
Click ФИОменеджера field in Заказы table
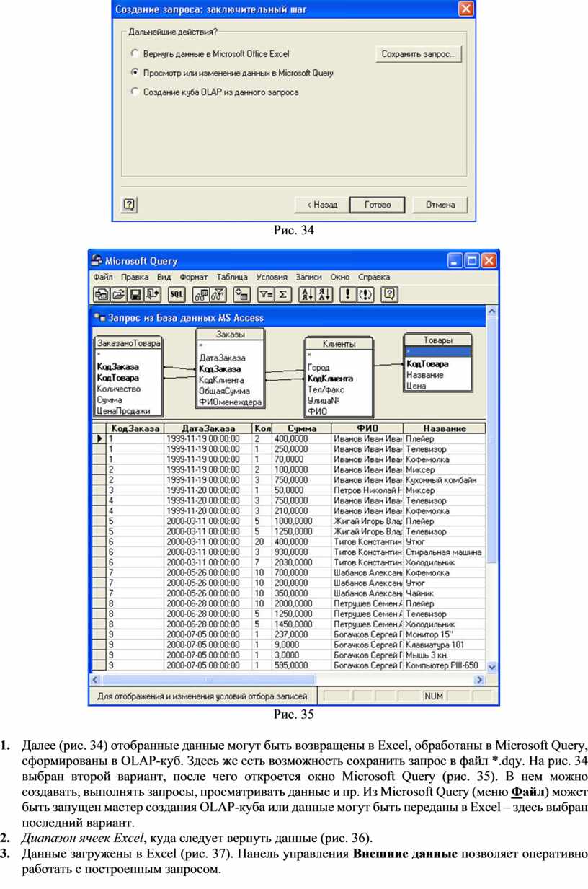230,402
